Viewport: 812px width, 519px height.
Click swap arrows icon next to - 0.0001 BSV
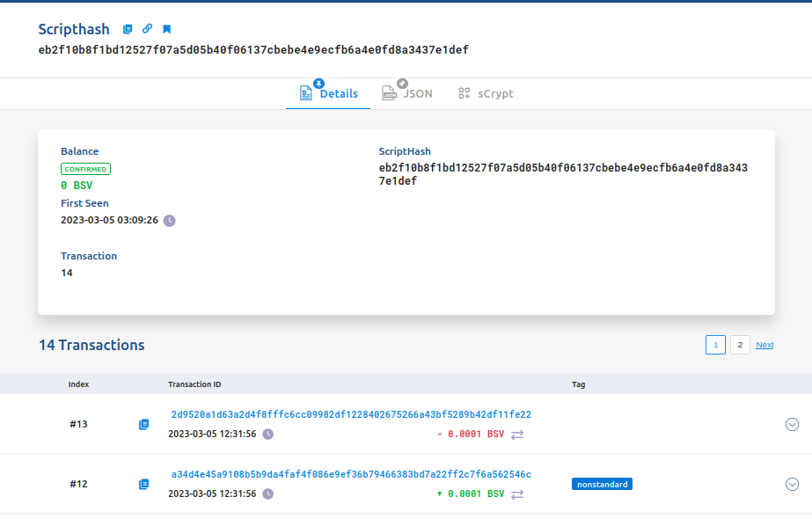click(517, 435)
